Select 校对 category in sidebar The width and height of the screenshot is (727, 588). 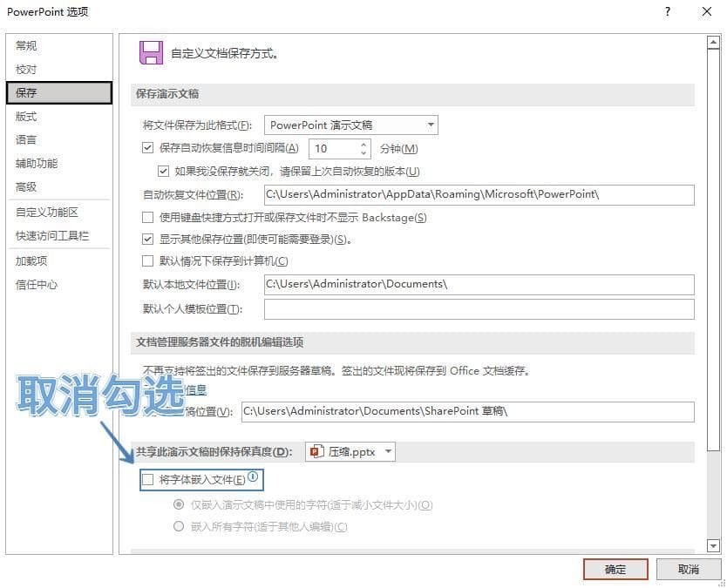[x=59, y=69]
